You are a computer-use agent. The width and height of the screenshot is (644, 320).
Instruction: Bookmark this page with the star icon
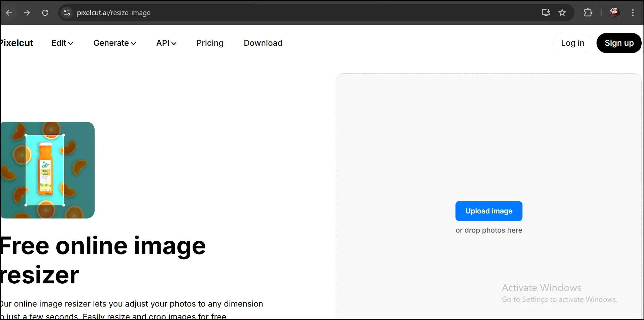coord(562,13)
